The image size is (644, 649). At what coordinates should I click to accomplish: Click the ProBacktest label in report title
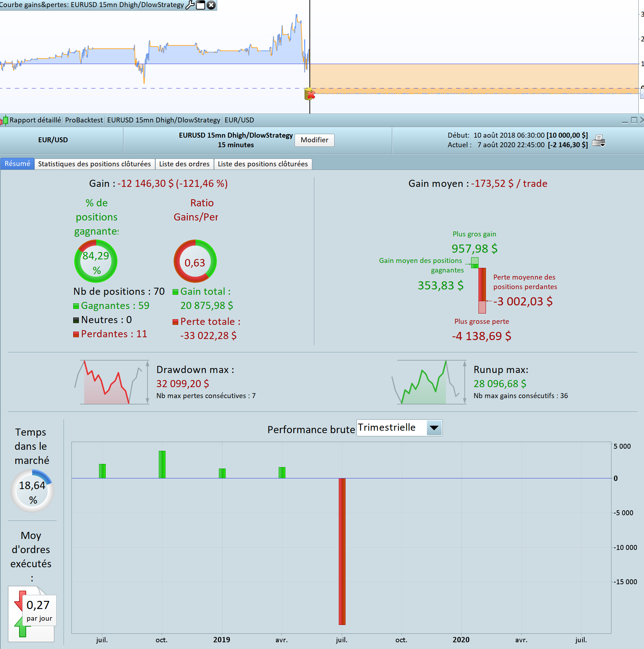[84, 120]
